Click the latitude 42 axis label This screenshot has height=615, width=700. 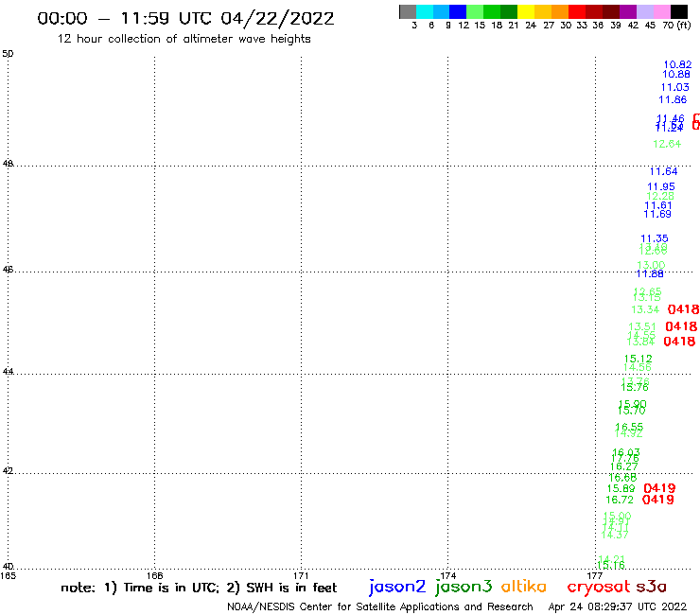pyautogui.click(x=8, y=471)
